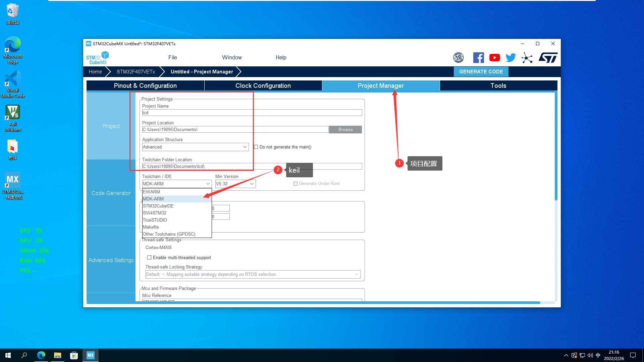Screen dimensions: 644x362
Task: Click the ST logo icon
Action: pos(548,58)
